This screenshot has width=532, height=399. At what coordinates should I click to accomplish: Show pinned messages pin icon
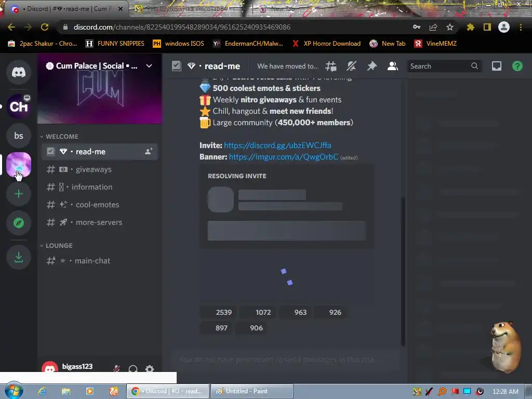[x=372, y=66]
